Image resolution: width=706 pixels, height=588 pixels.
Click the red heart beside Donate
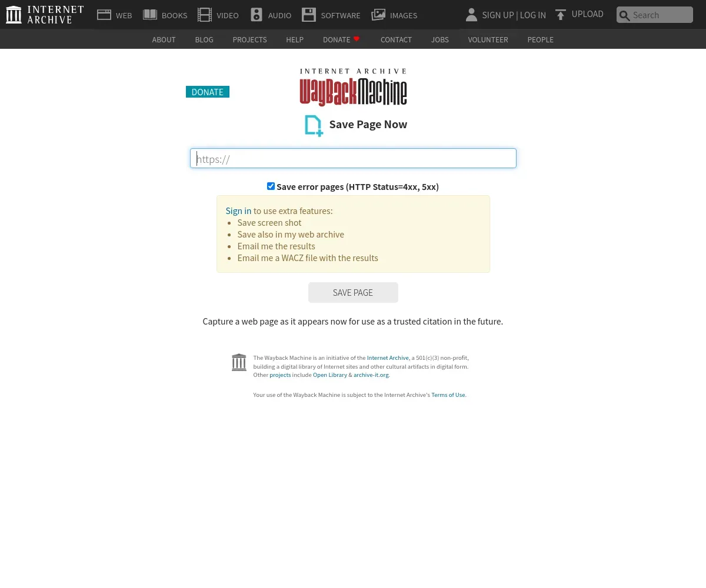click(357, 39)
